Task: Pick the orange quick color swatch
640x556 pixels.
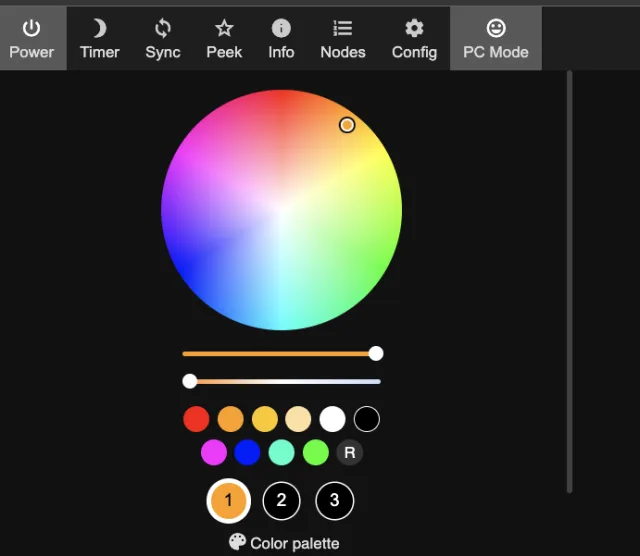Action: coord(231,419)
